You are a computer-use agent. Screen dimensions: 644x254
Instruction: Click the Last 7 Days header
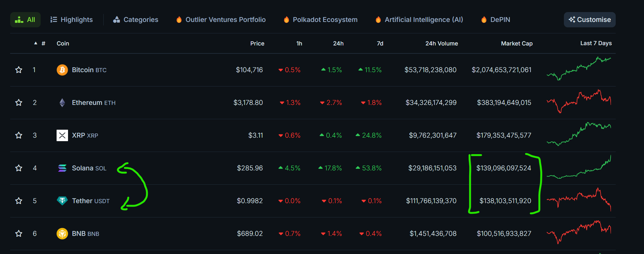click(596, 43)
